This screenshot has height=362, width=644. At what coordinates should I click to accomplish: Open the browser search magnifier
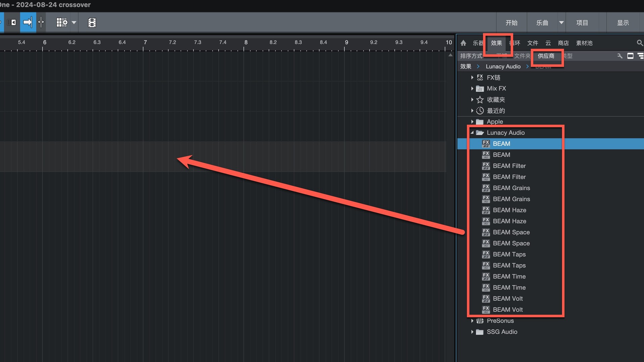click(x=639, y=43)
